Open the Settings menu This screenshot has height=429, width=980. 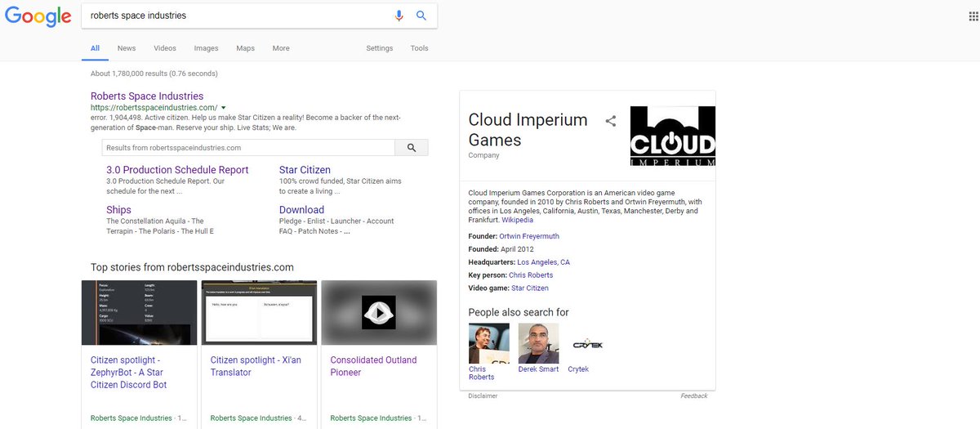380,48
